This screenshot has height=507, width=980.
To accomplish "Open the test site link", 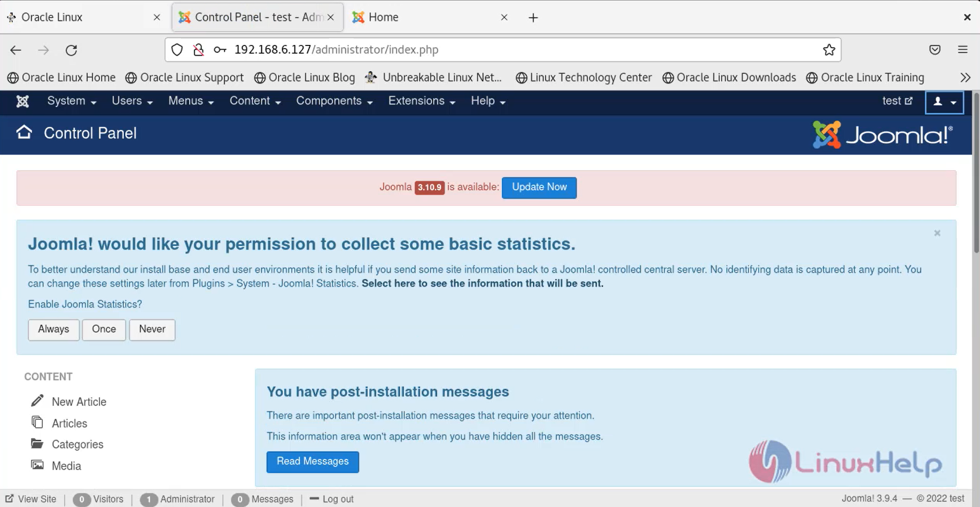I will pos(897,101).
